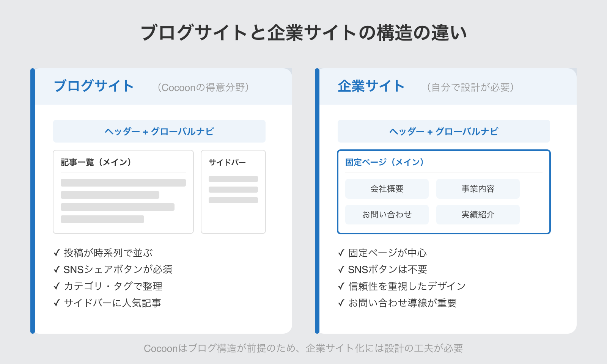The width and height of the screenshot is (607, 364).
Task: Toggle the SNSボタンは不要 list item
Action: [387, 269]
